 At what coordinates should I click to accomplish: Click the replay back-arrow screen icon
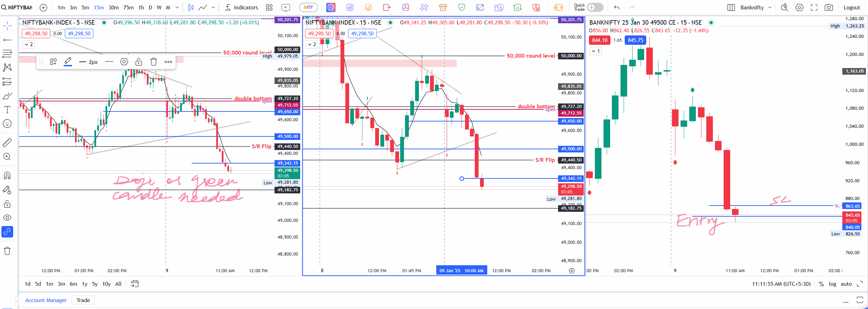tap(286, 8)
